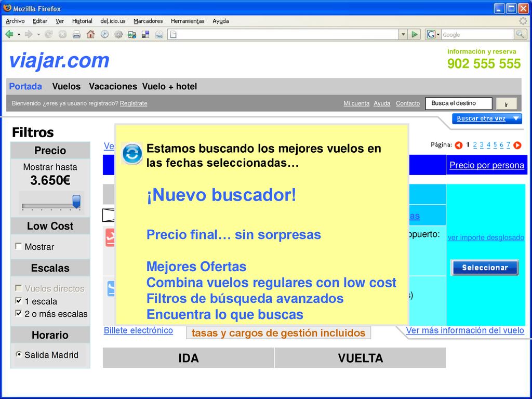Go to next results page arrow
532x399 pixels.
pos(517,145)
